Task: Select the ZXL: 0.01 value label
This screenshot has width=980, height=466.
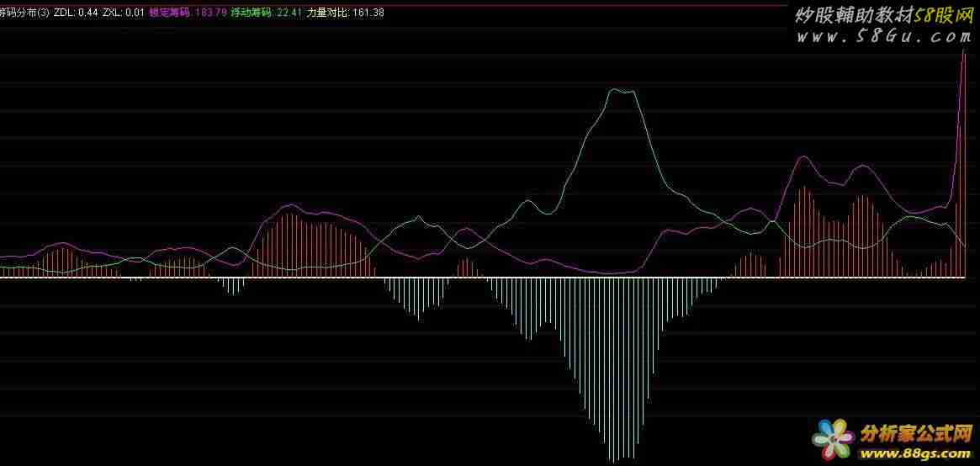Action: pos(124,13)
